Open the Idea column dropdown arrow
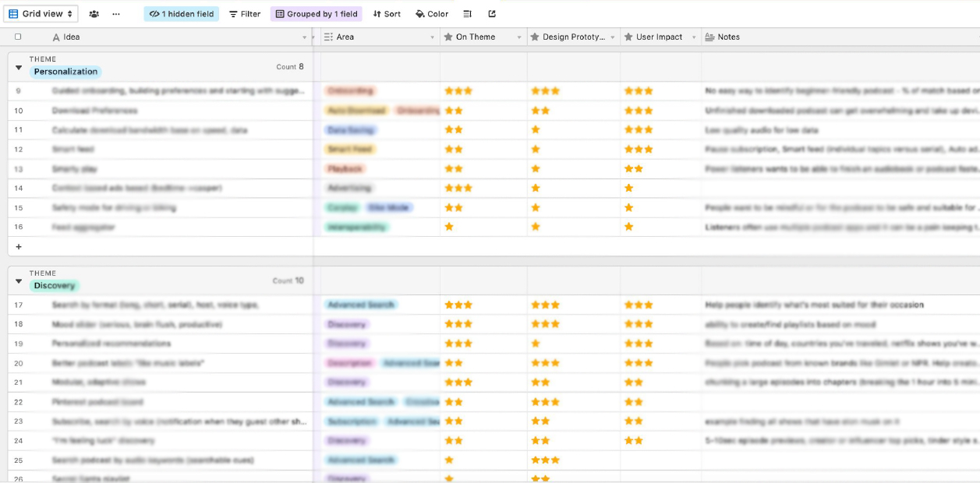Viewport: 980px width, 483px height. pyautogui.click(x=304, y=37)
